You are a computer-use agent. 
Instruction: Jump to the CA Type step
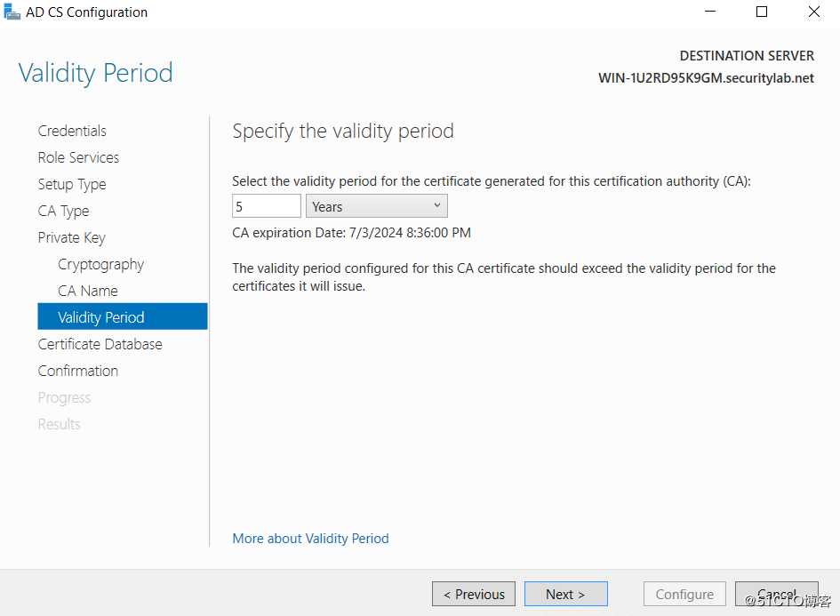63,211
